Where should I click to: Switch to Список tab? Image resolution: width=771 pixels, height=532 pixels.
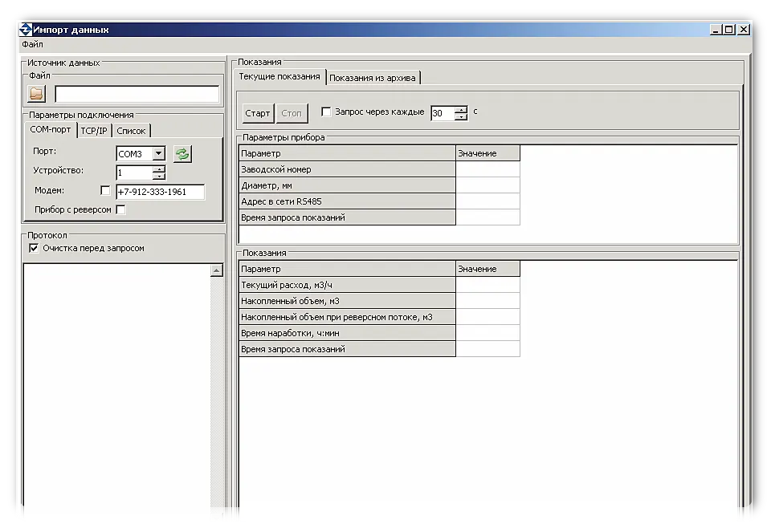coord(131,131)
